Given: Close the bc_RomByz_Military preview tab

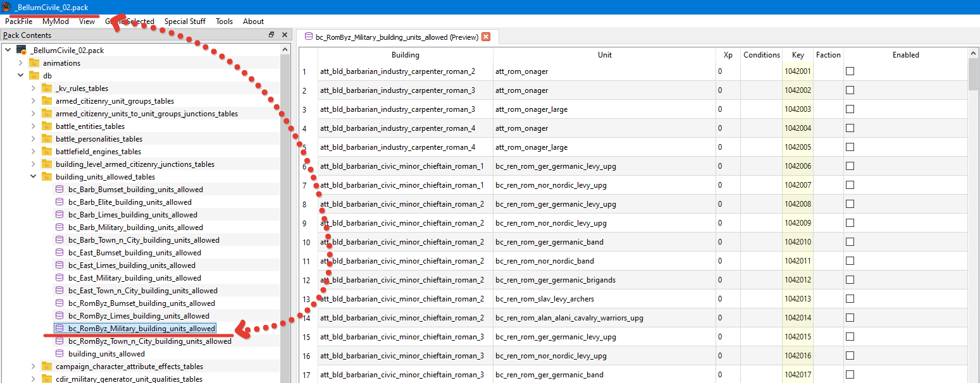Looking at the screenshot, I should point(486,37).
